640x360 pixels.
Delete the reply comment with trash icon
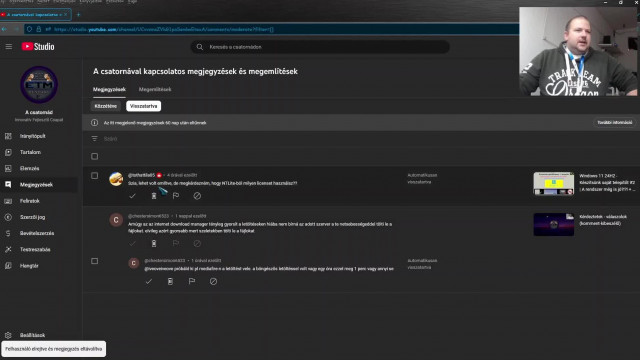pos(170,281)
